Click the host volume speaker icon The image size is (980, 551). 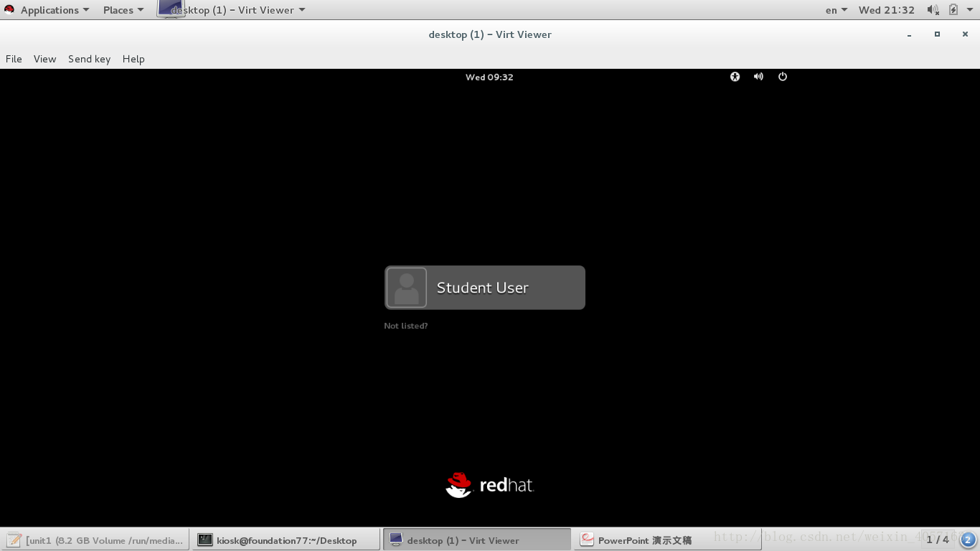point(933,10)
